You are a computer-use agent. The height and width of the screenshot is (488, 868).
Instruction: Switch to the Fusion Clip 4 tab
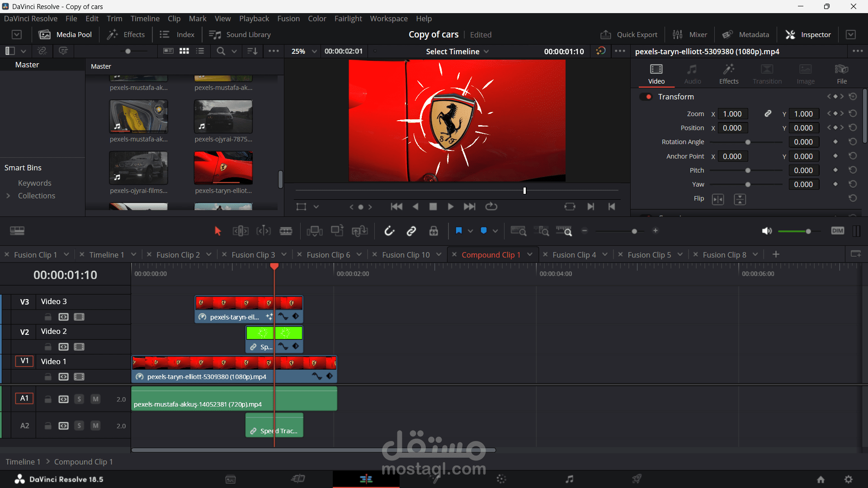click(574, 255)
